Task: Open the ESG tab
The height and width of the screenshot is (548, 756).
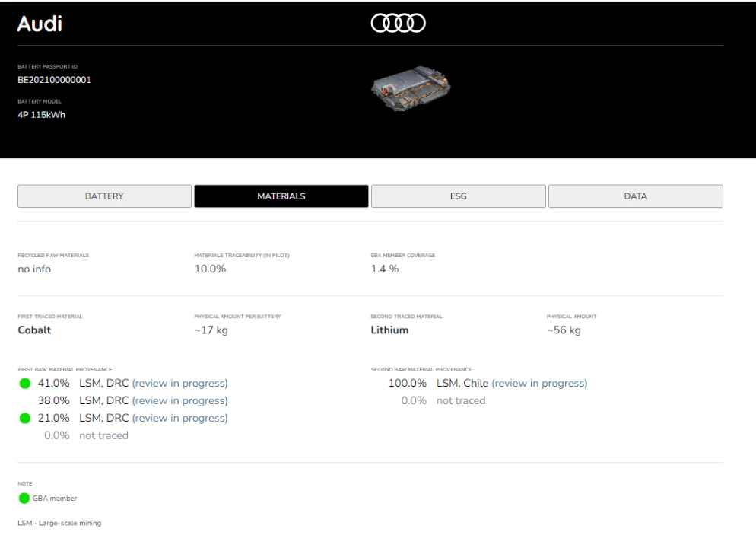Action: click(459, 196)
